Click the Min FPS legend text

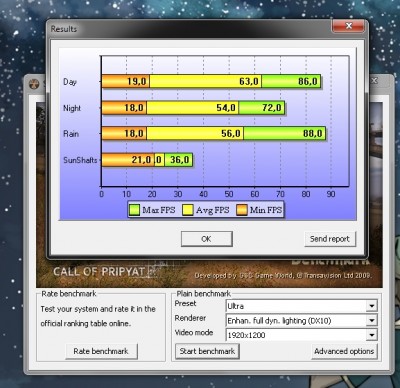pos(266,210)
